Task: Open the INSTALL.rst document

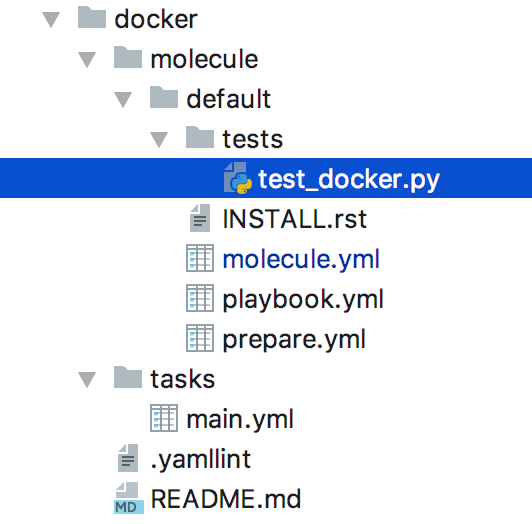Action: [294, 219]
